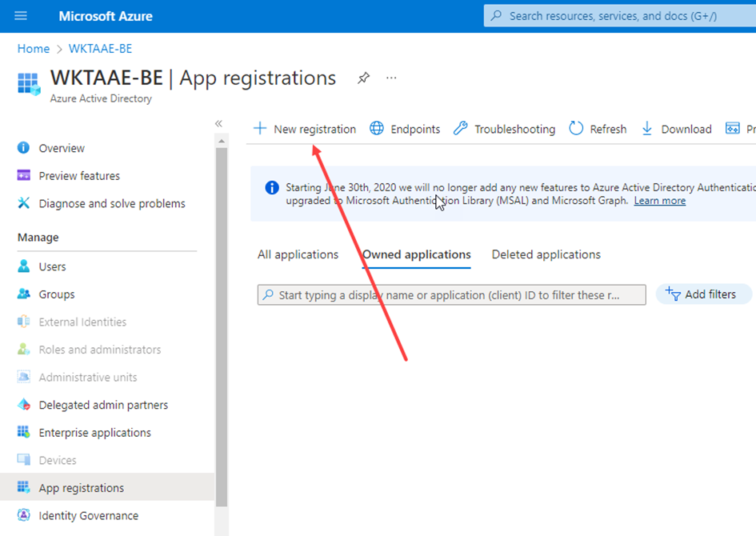
Task: Click the New registration plus icon
Action: click(259, 129)
